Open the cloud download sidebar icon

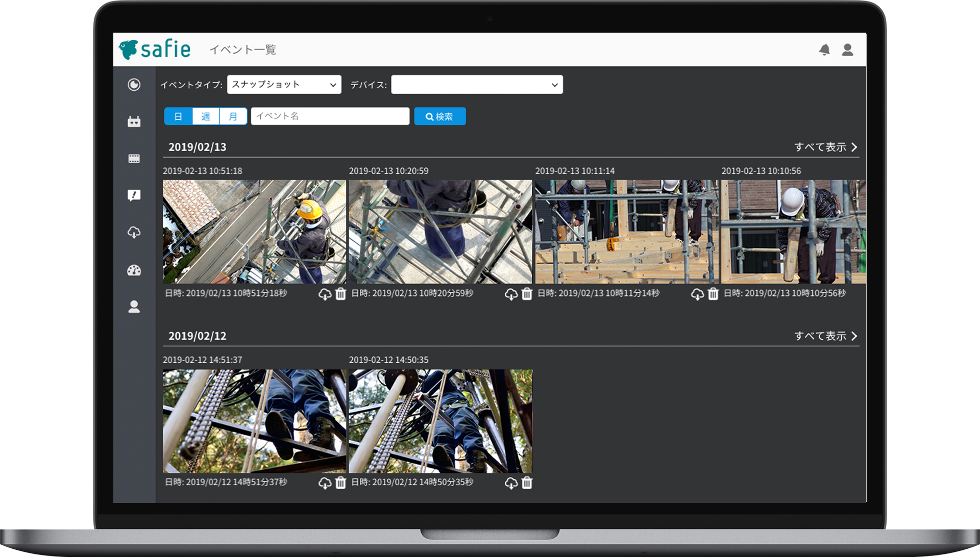pos(134,233)
